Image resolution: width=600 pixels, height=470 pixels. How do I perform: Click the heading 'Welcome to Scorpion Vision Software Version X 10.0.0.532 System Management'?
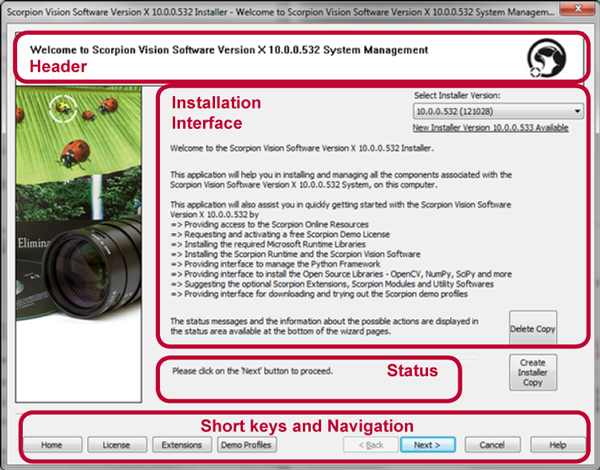click(229, 50)
